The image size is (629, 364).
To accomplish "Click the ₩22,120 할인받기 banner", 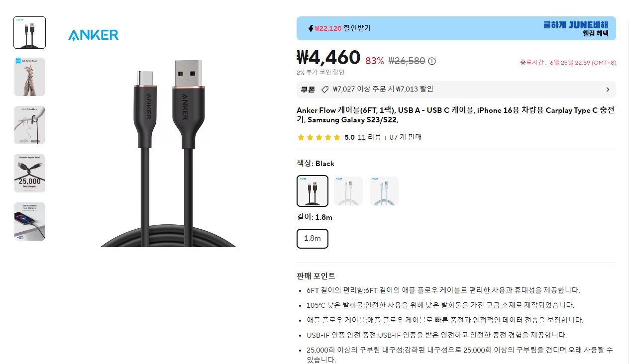I will 456,28.
